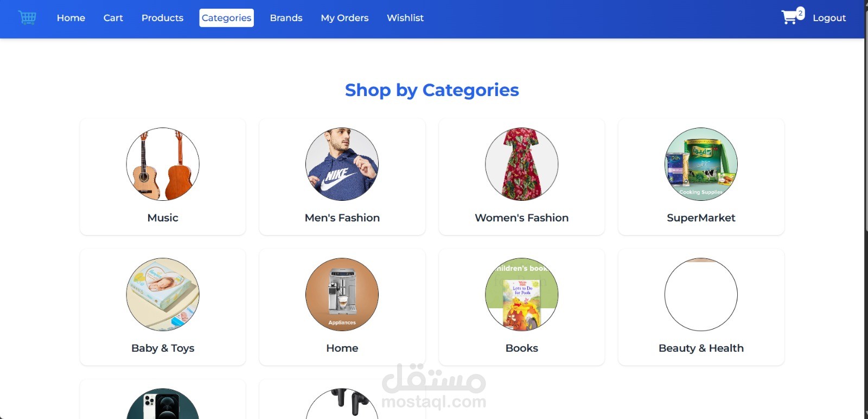The image size is (868, 419).
Task: Click the Music category label
Action: tap(163, 218)
